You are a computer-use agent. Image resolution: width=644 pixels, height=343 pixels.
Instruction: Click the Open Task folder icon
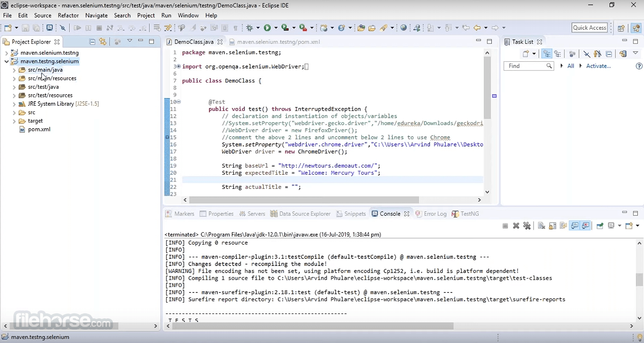[372, 28]
